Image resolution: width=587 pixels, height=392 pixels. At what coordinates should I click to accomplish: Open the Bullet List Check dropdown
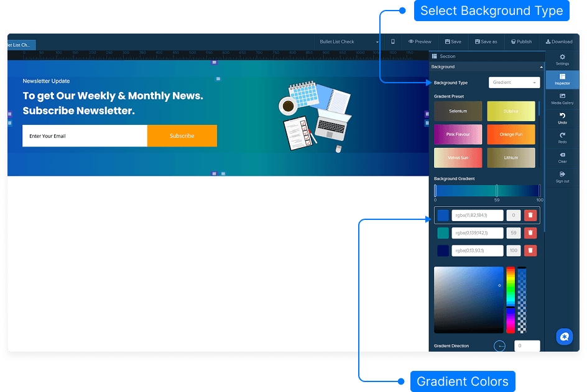coord(348,42)
